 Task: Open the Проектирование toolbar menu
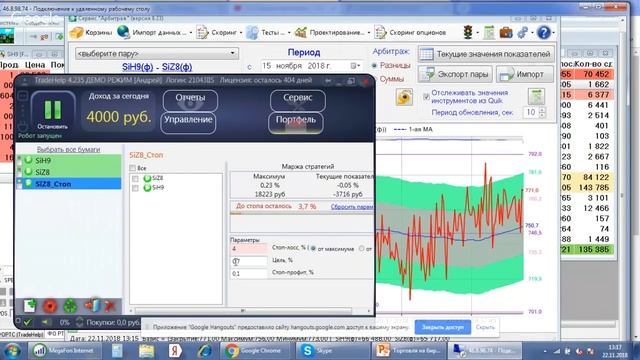click(x=332, y=33)
